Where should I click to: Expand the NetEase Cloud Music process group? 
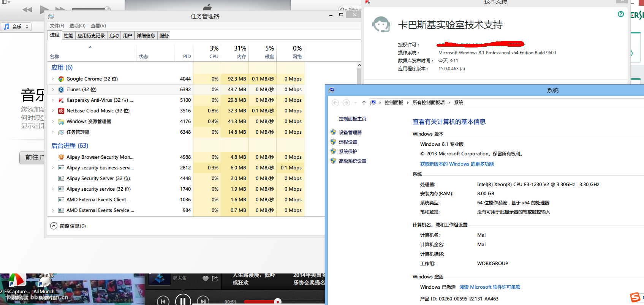[52, 111]
